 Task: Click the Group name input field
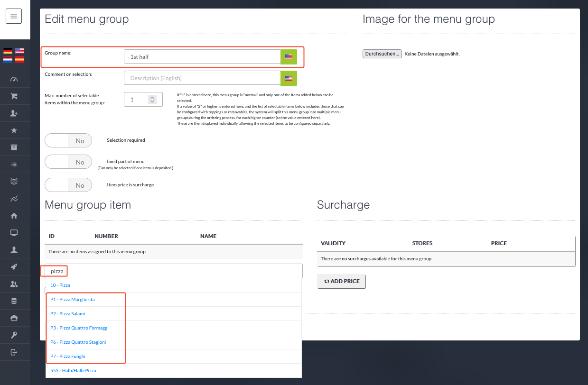tap(202, 57)
